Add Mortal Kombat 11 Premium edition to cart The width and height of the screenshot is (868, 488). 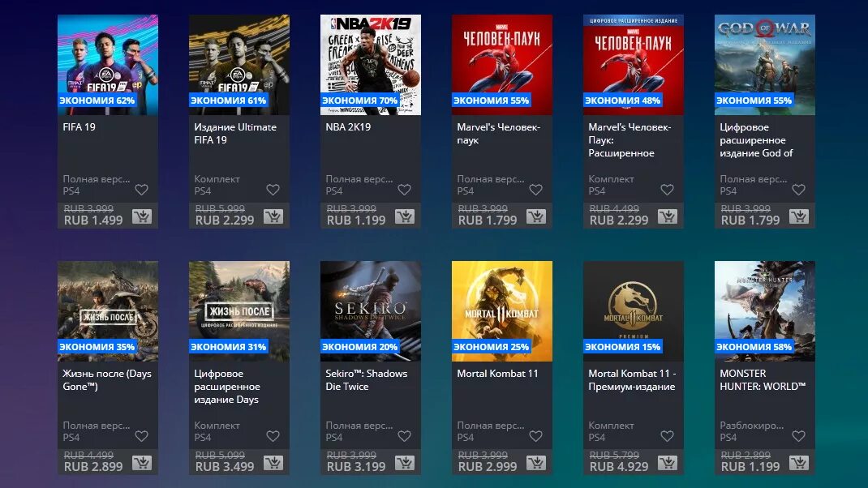[668, 463]
